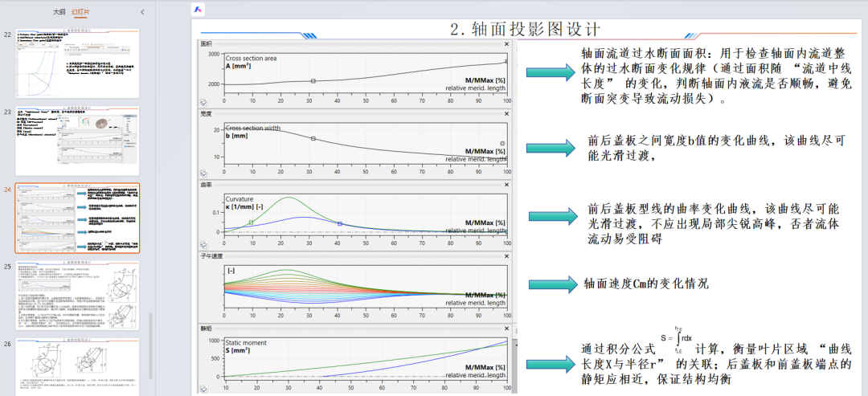Screen dimensions: 868x396
Task: Close the 面积 cross section area panel
Action: [507, 44]
